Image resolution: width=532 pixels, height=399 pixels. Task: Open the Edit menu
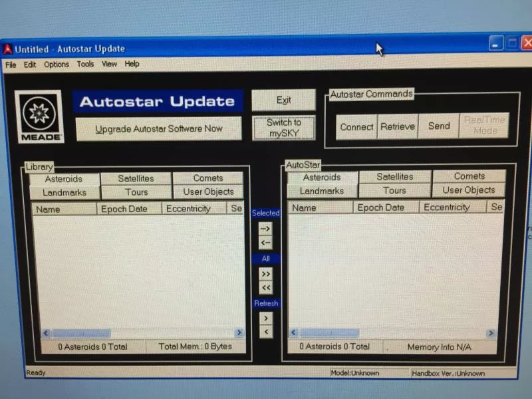(30, 65)
